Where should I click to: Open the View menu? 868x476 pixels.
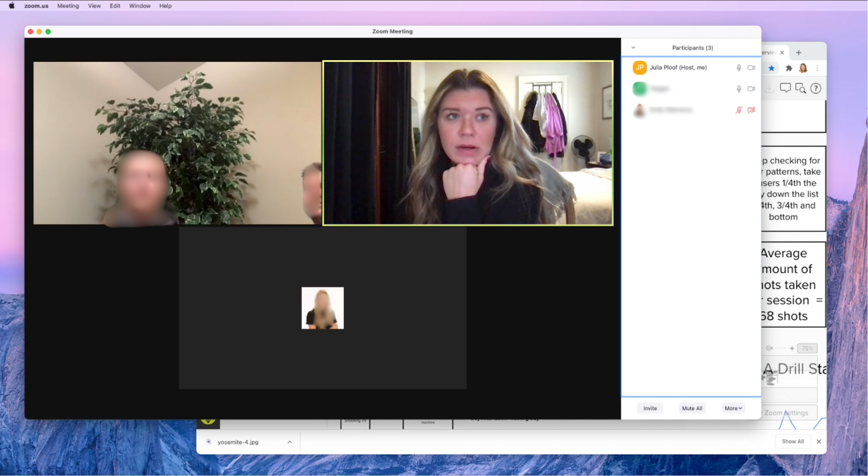(x=94, y=6)
